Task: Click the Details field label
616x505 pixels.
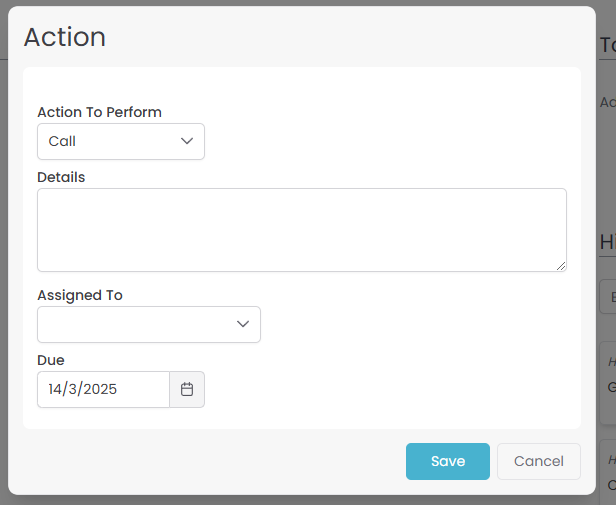Action: point(61,177)
